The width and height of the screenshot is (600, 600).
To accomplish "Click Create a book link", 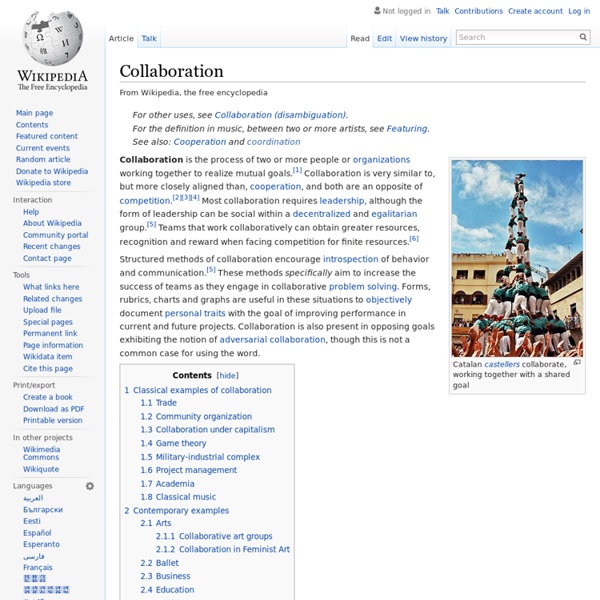I will pos(47,397).
